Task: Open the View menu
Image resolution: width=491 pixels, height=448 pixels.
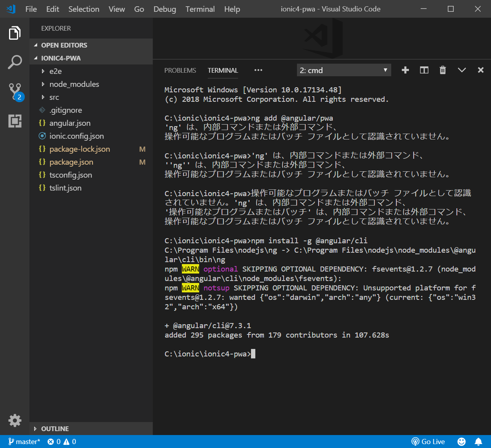Action: pyautogui.click(x=117, y=9)
